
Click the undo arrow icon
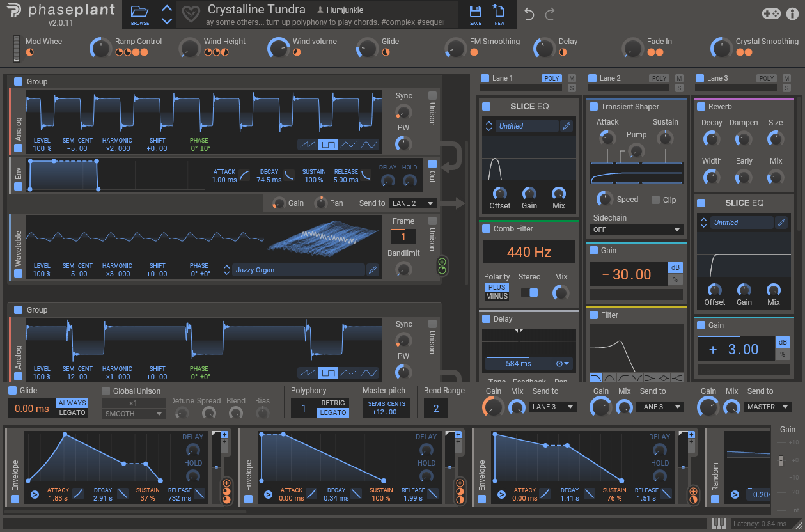click(529, 14)
